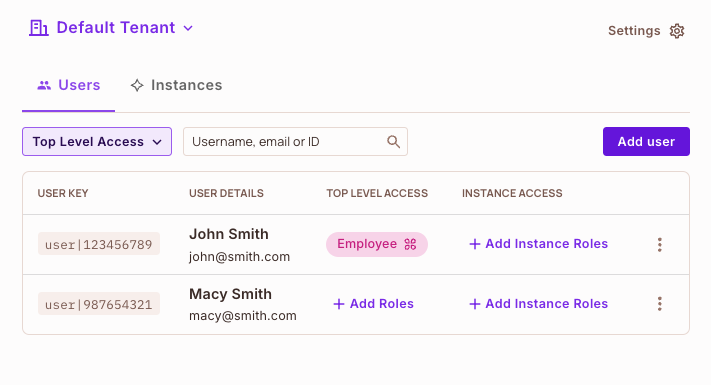This screenshot has height=385, width=711.
Task: Click user key user|123456789
Action: tap(99, 244)
